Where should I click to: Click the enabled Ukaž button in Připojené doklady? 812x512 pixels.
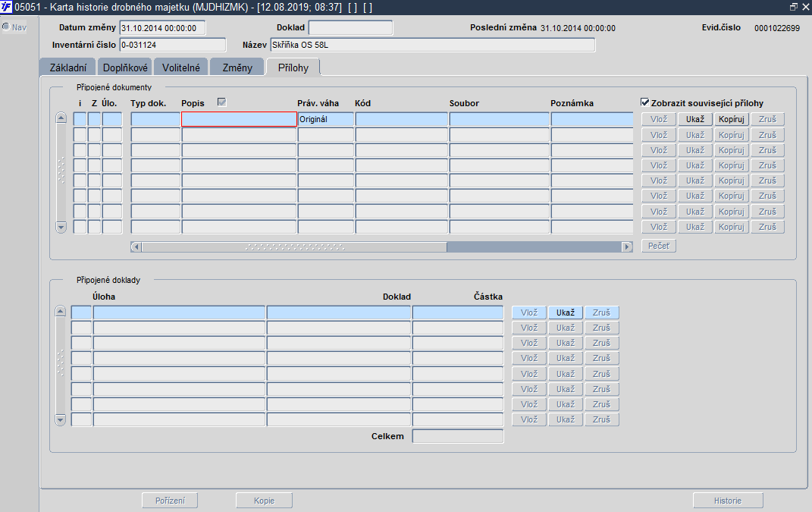tap(566, 313)
